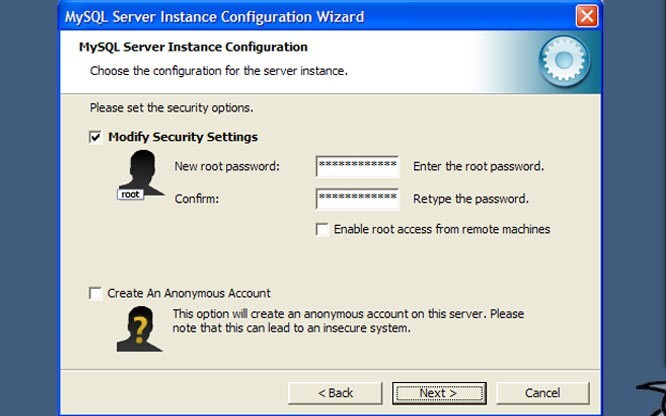
Task: Click the "Confirm:" label text
Action: [x=196, y=199]
